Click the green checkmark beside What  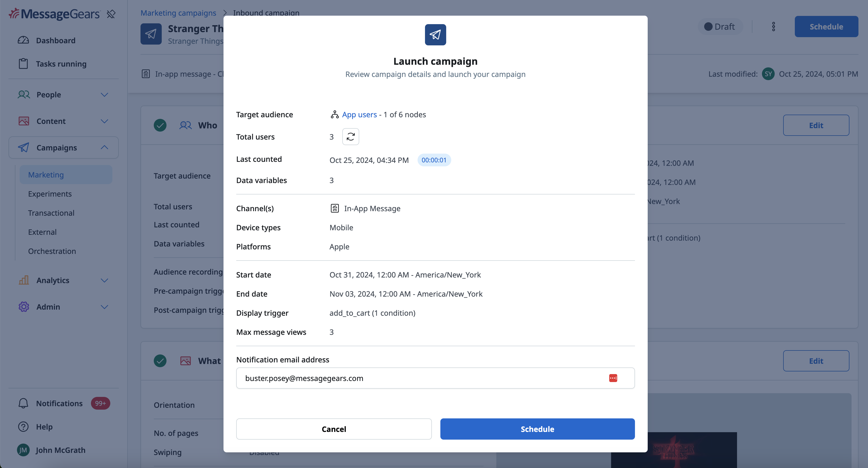pyautogui.click(x=160, y=361)
